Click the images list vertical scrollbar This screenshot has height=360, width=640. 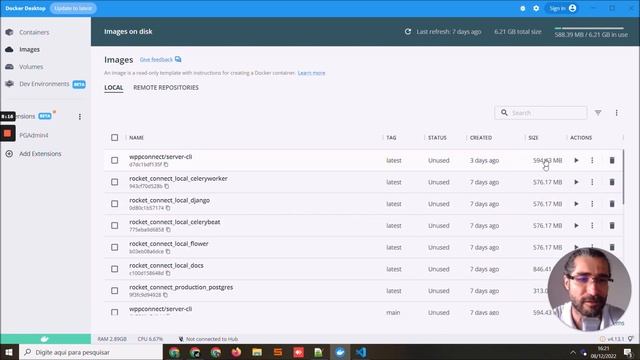[623, 176]
